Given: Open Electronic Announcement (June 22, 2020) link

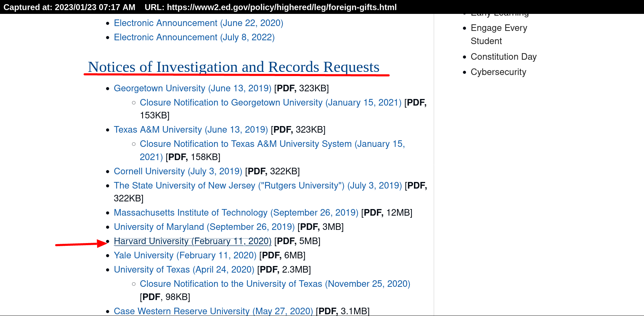Looking at the screenshot, I should [x=198, y=23].
